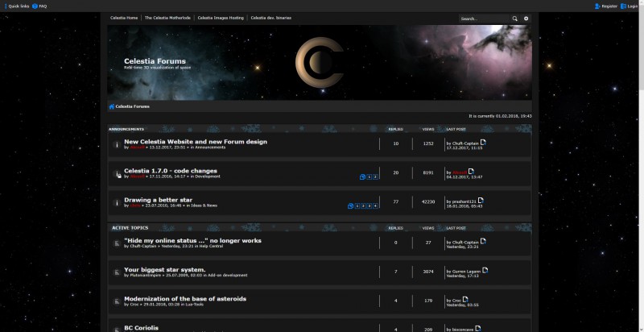This screenshot has width=644, height=332.
Task: Go to page 2 of Celestia 1.7.0 topic
Action: pos(375,177)
